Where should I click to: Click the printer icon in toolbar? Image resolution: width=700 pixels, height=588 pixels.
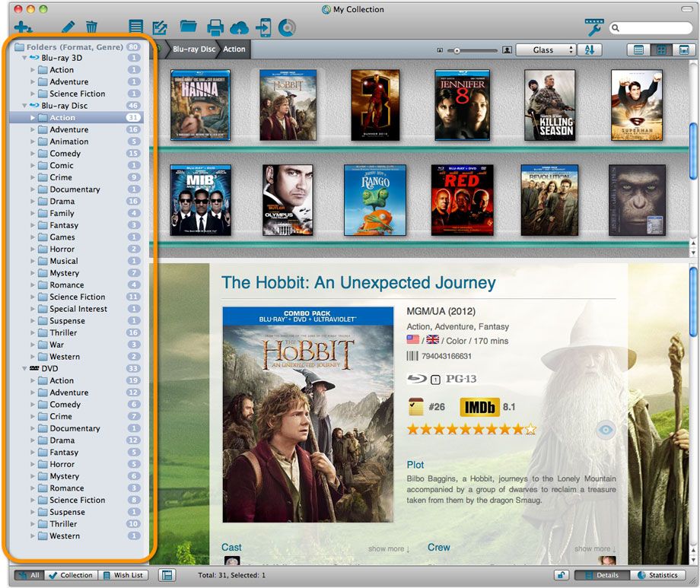pos(215,28)
